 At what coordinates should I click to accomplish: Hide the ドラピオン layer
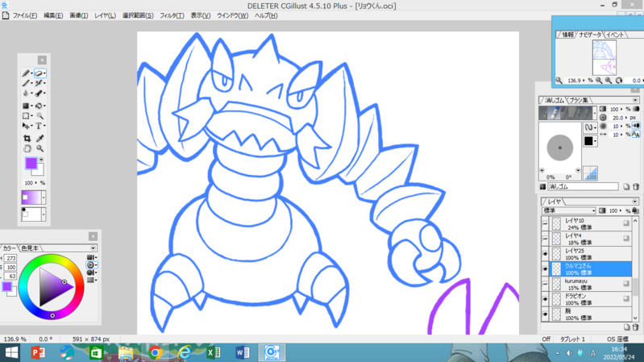[545, 299]
